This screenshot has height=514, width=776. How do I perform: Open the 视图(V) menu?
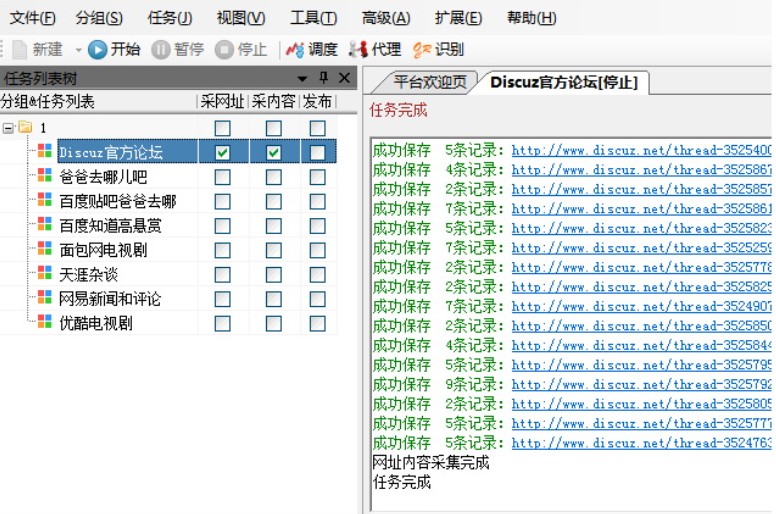[241, 18]
